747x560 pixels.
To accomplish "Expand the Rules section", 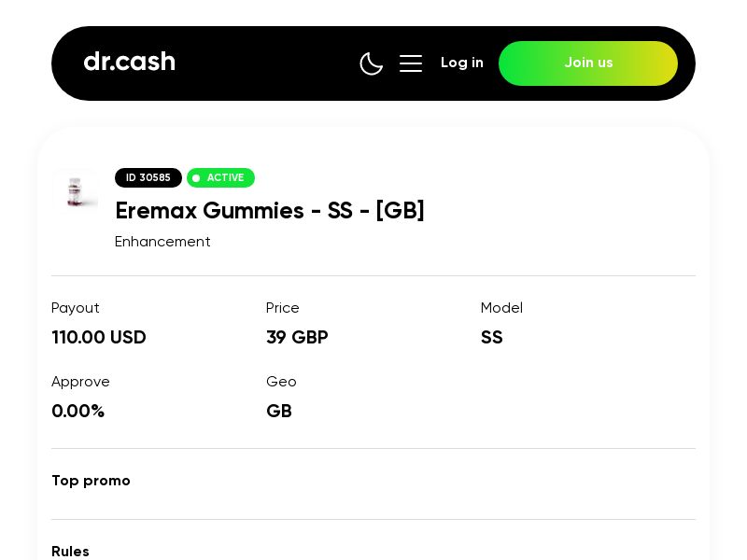I will point(70,552).
